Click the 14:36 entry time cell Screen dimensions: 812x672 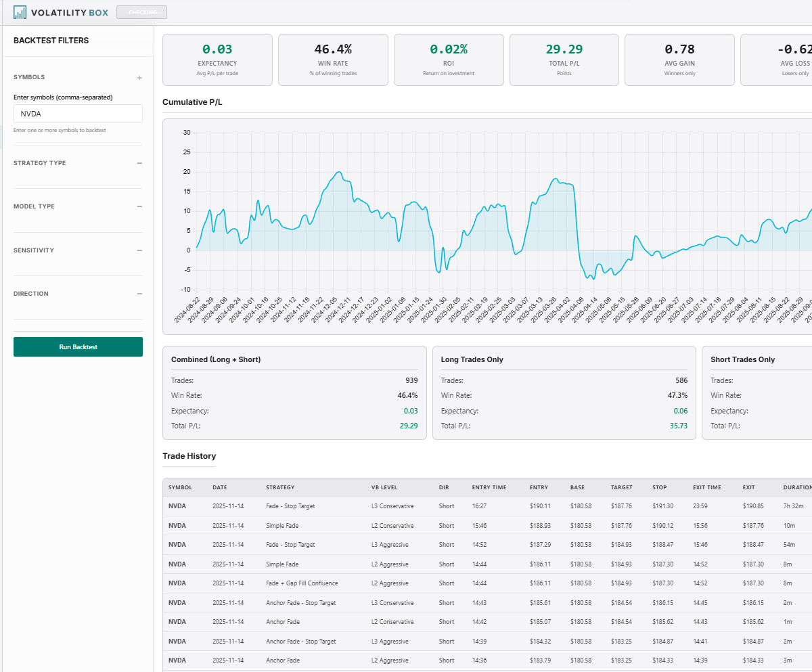[x=480, y=660]
